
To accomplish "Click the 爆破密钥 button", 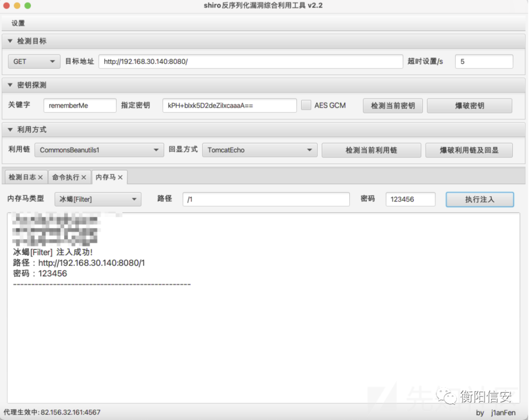I will [470, 106].
